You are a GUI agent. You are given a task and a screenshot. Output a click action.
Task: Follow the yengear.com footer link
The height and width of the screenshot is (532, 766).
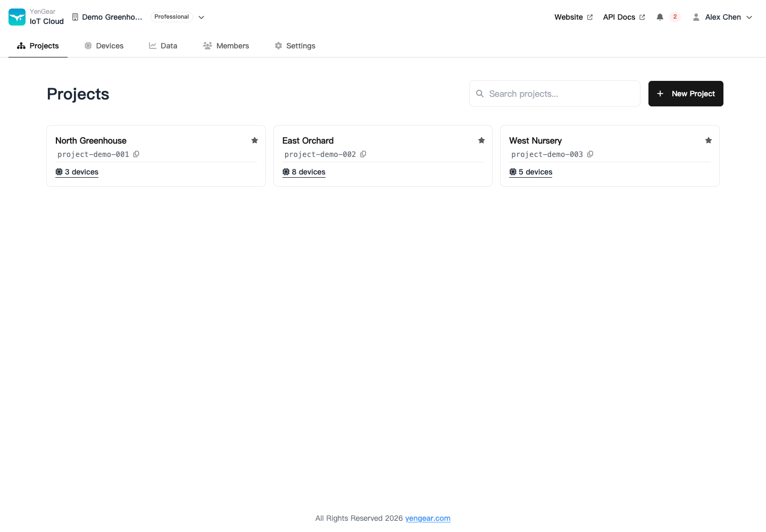coord(428,518)
